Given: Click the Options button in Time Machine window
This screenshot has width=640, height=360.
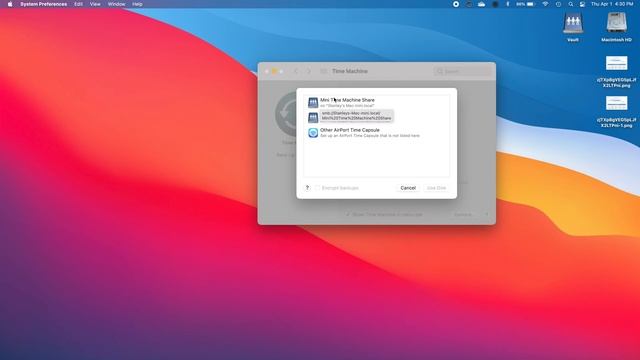Looking at the screenshot, I should tap(464, 214).
